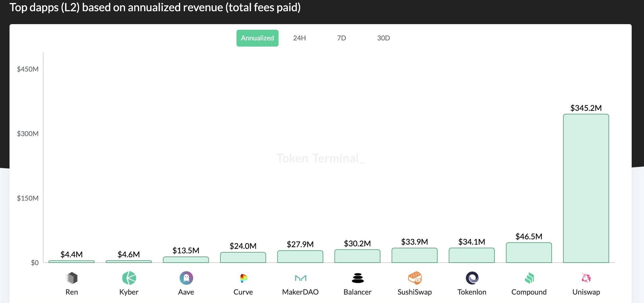Click the SushiSwap sushi icon
The height and width of the screenshot is (303, 644).
pos(415,278)
